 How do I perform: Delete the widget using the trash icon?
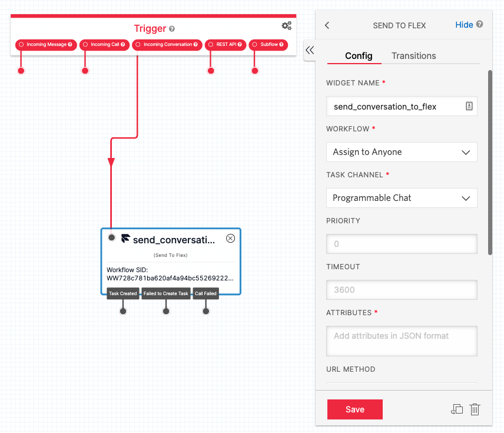click(x=475, y=409)
